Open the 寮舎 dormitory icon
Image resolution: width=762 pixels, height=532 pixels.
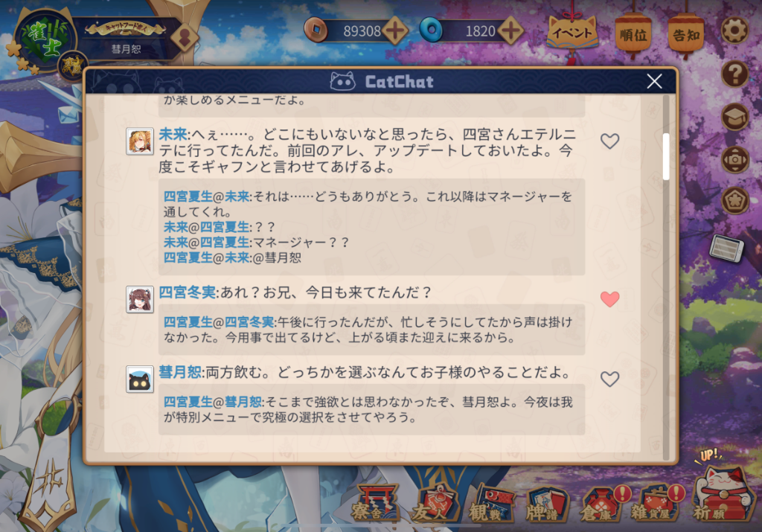tap(376, 503)
